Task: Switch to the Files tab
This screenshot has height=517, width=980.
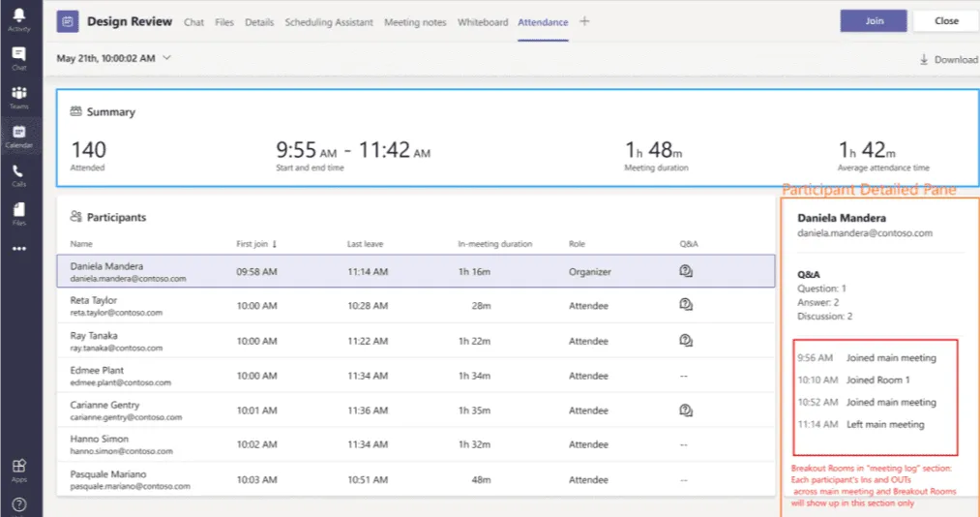Action: click(224, 22)
